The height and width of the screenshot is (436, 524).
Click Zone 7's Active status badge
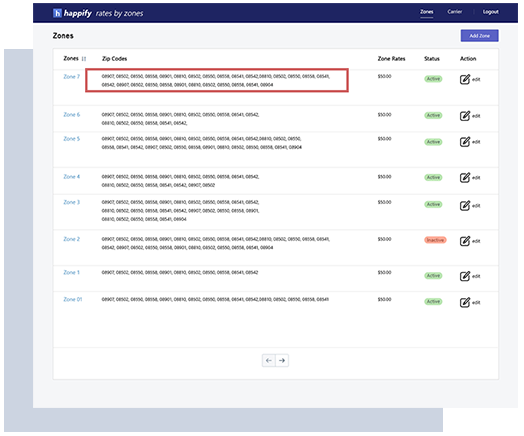(433, 79)
